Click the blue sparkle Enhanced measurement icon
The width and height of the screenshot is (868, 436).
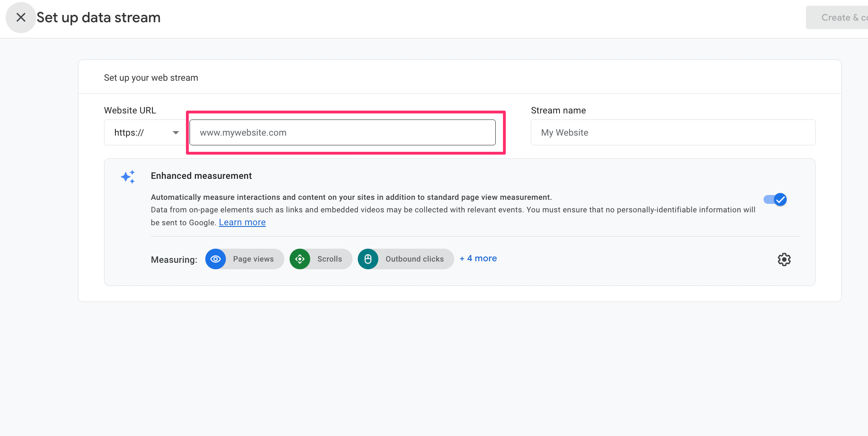pyautogui.click(x=128, y=177)
